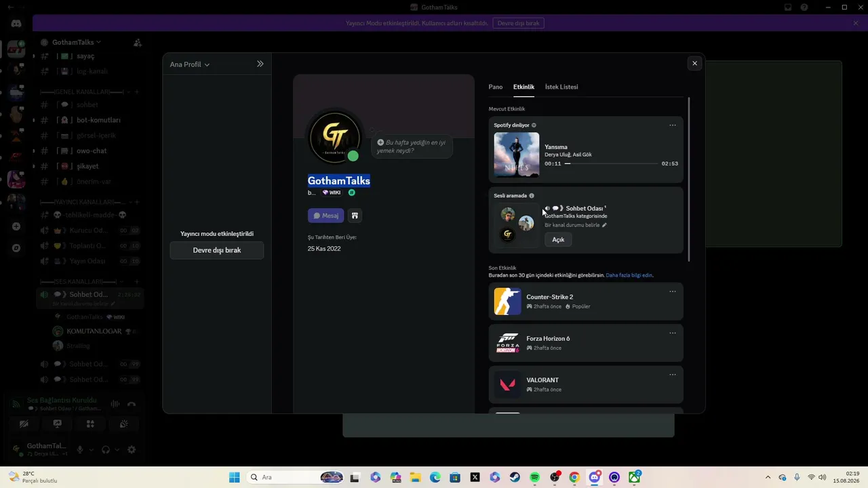The height and width of the screenshot is (488, 868).
Task: Add a channel to GENEL KANALLAR category
Action: [x=136, y=91]
